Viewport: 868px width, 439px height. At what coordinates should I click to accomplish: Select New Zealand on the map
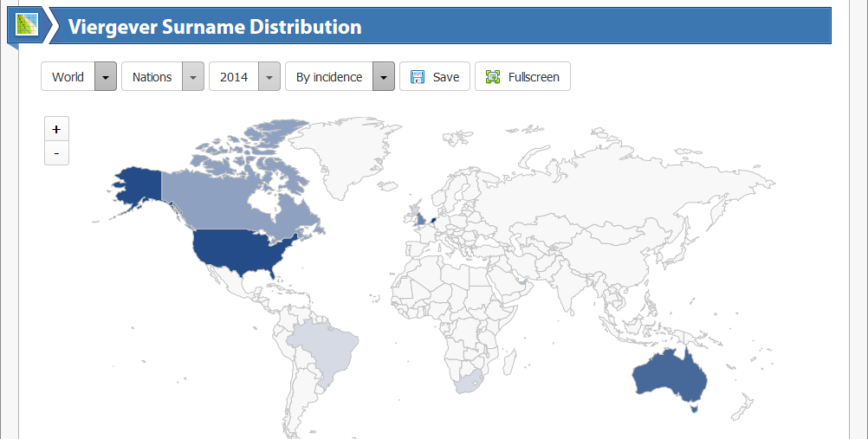click(x=743, y=408)
